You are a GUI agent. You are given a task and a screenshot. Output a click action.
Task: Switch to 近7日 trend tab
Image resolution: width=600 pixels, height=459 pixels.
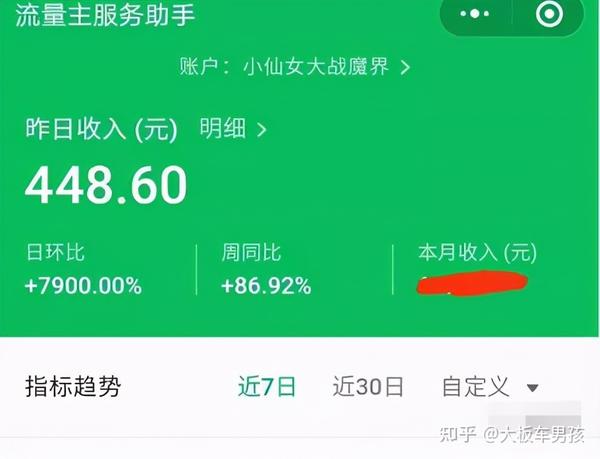(x=267, y=387)
